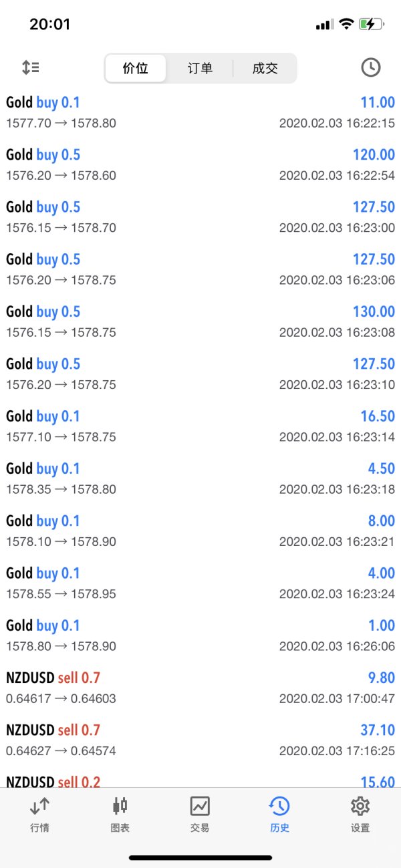Select the Gold trade closed at 16:23:08
This screenshot has width=401, height=868.
coord(200,321)
